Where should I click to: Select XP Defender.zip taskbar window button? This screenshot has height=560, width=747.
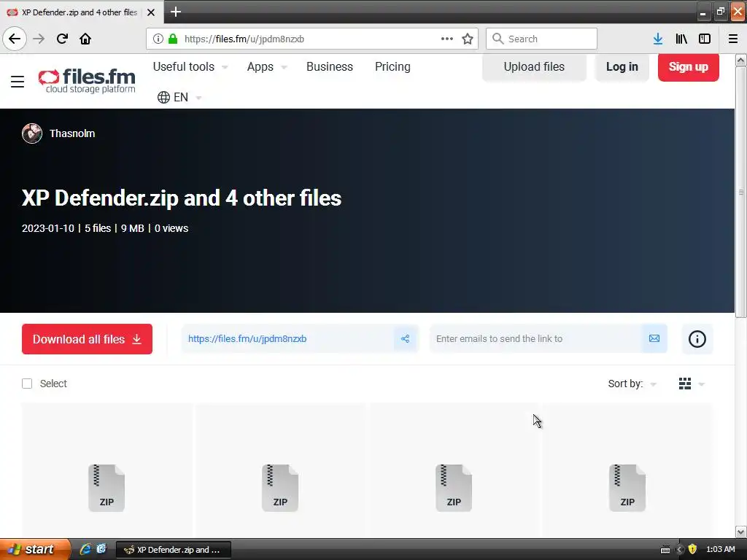[174, 550]
